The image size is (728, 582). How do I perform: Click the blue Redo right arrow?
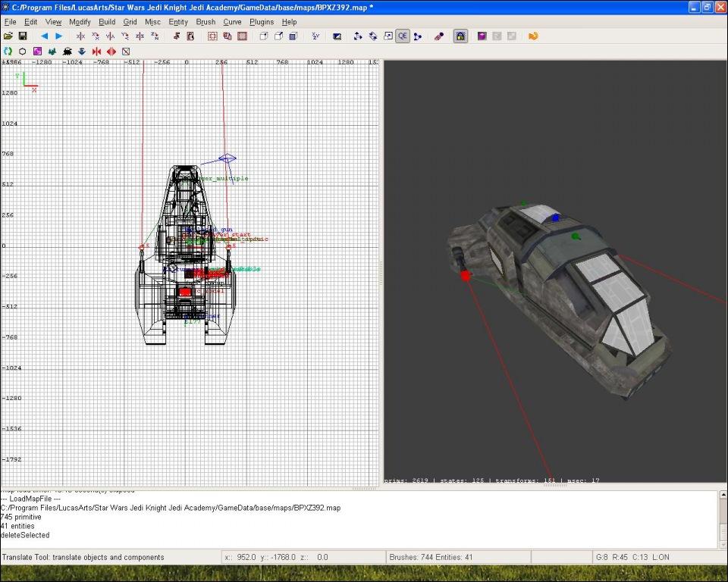[x=58, y=36]
